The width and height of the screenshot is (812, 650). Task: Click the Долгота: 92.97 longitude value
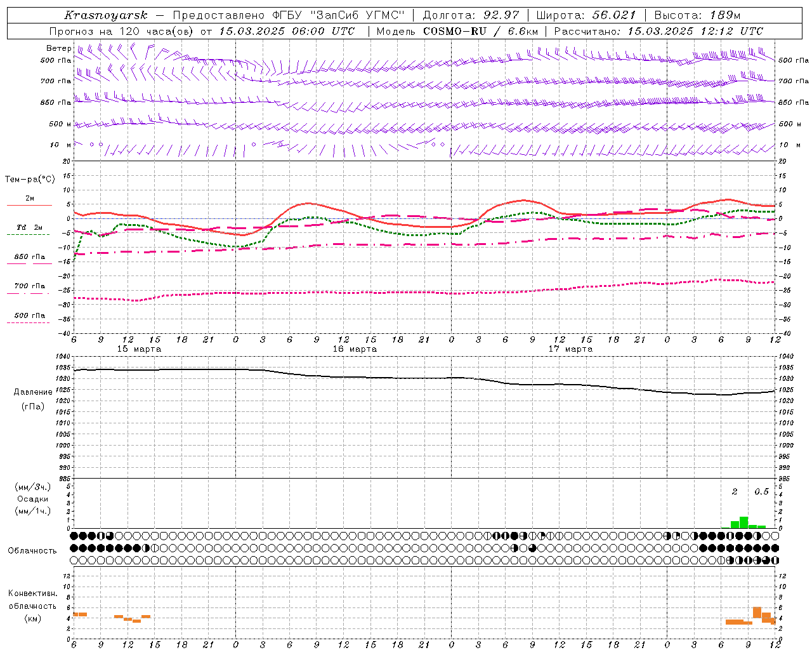471,15
